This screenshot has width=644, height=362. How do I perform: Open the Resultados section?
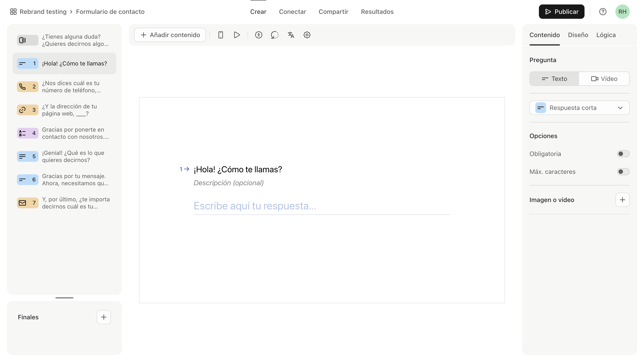(x=377, y=11)
